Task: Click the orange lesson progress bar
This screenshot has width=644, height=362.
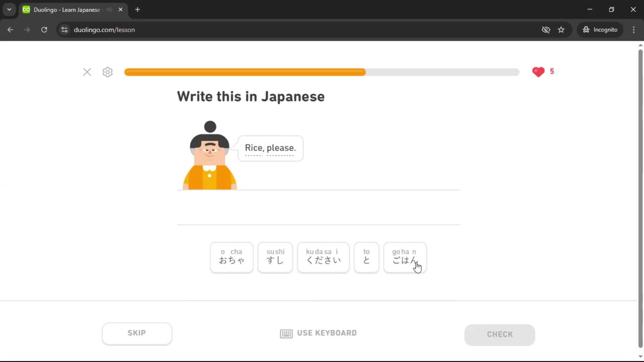Action: point(245,72)
